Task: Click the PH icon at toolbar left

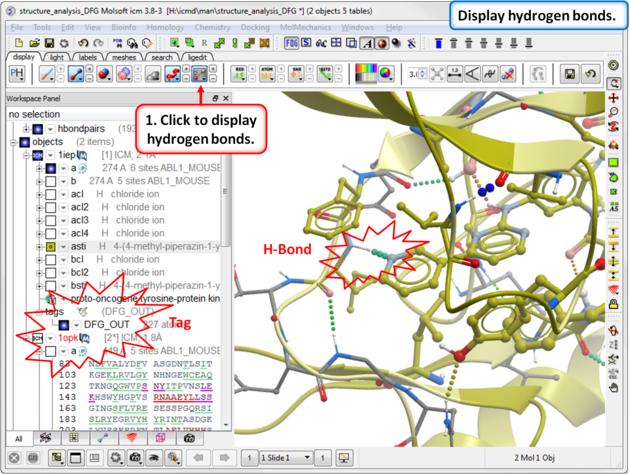Action: 17,74
